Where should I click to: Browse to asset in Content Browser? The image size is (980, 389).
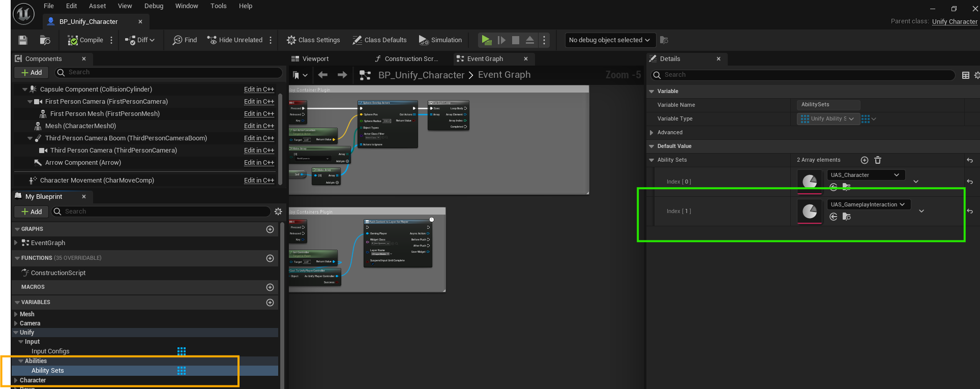pos(45,40)
